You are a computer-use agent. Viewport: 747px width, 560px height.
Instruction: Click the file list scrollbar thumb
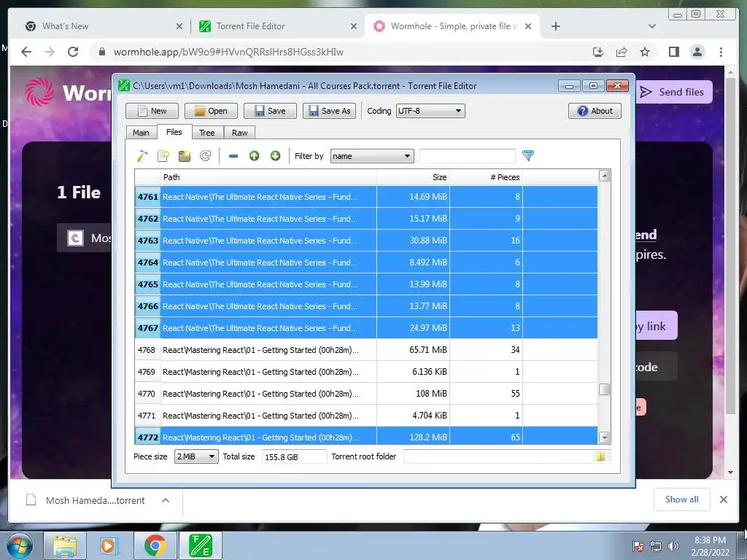[x=604, y=389]
